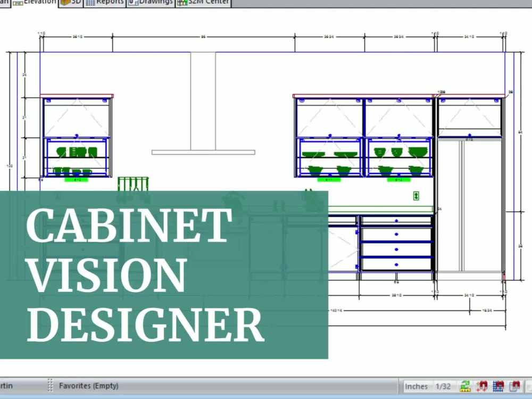This screenshot has height=399, width=532.
Task: Switch to the Elevation view tab
Action: [x=35, y=2]
